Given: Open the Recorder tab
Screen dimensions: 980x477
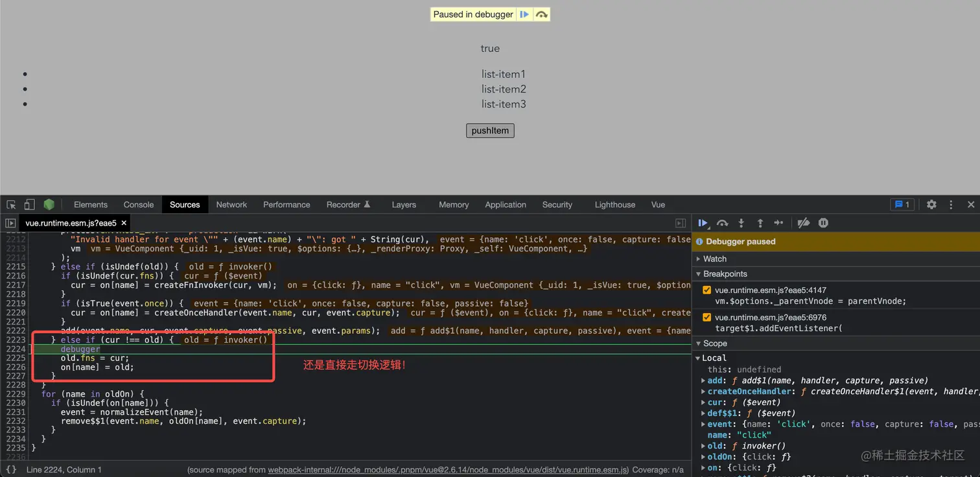Looking at the screenshot, I should [349, 205].
